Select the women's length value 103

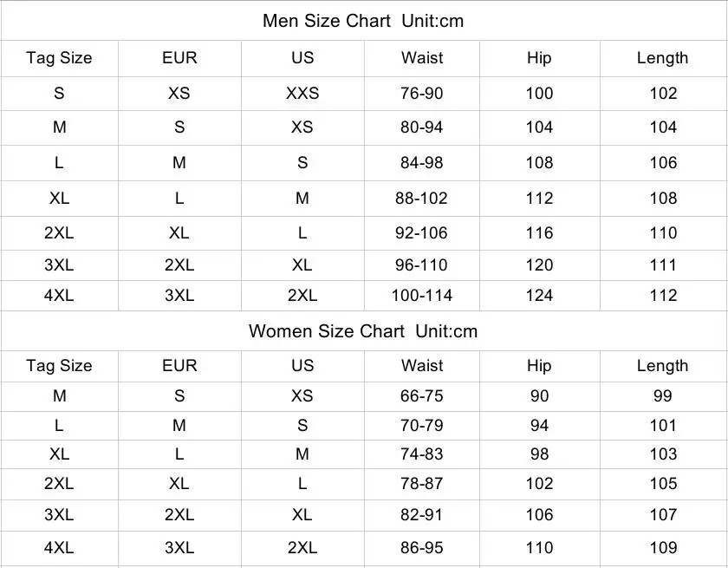tap(663, 454)
